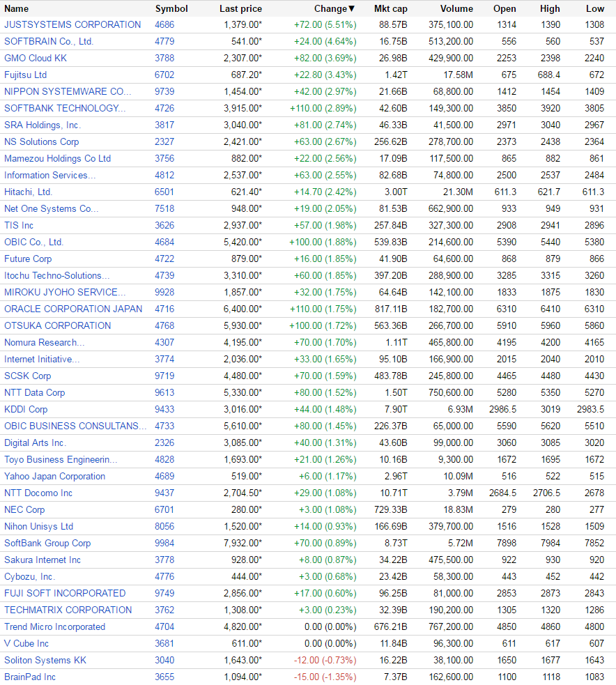
Task: Open Trend Micro Incorporated link
Action: point(54,626)
